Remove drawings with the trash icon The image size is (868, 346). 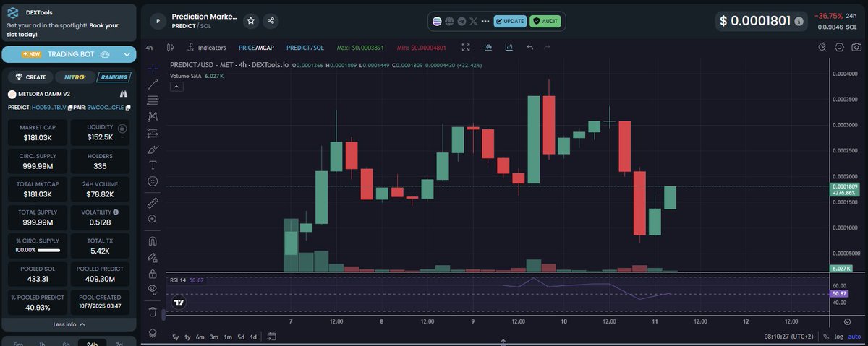[x=153, y=312]
